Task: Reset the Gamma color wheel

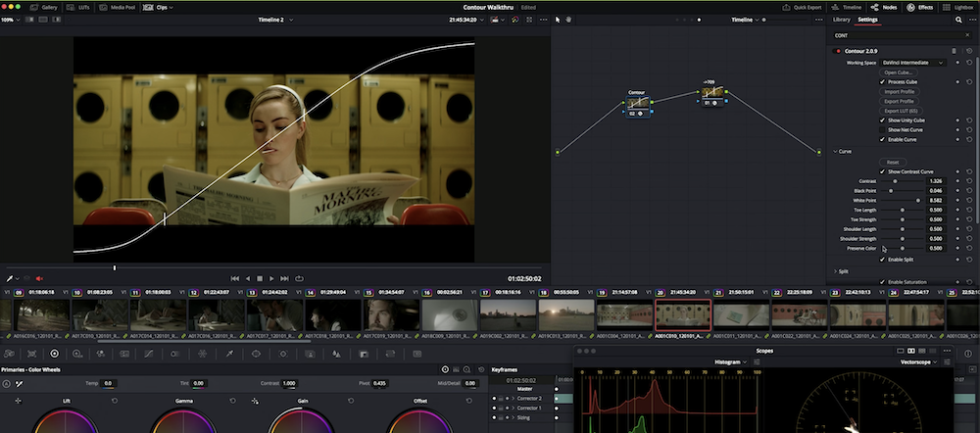Action: (232, 401)
